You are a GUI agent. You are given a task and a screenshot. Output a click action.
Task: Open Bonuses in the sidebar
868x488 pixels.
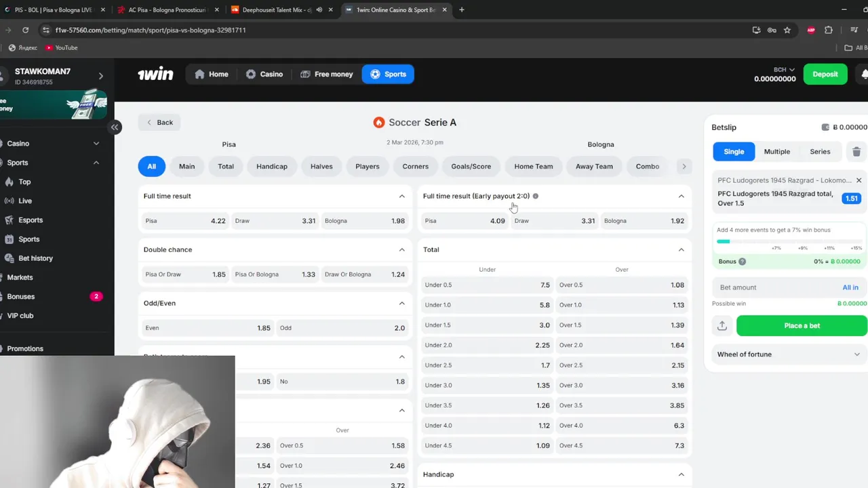click(x=20, y=296)
